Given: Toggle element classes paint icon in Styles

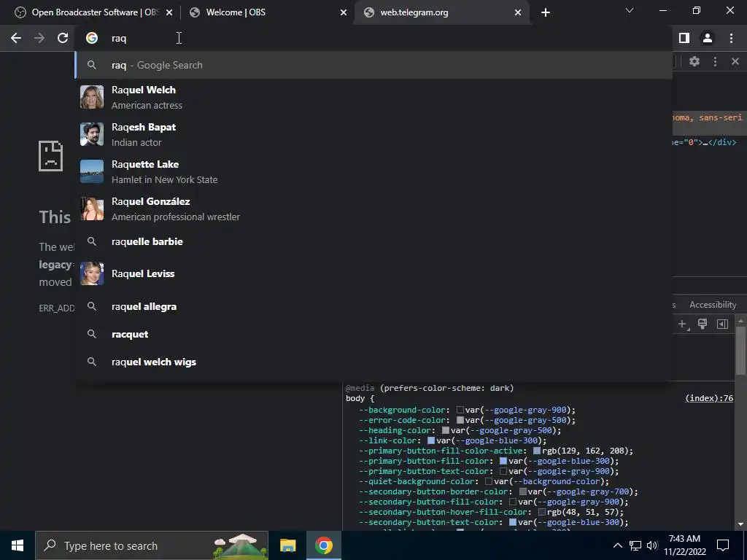Looking at the screenshot, I should [x=703, y=324].
